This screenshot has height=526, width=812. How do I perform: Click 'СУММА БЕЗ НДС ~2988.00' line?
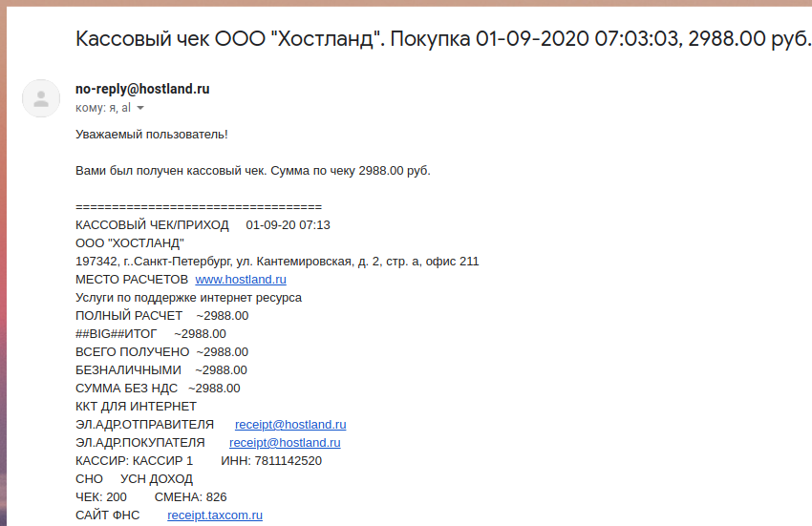click(x=158, y=389)
